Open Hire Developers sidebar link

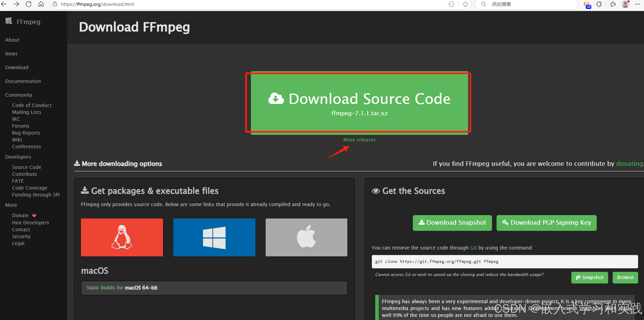click(31, 223)
